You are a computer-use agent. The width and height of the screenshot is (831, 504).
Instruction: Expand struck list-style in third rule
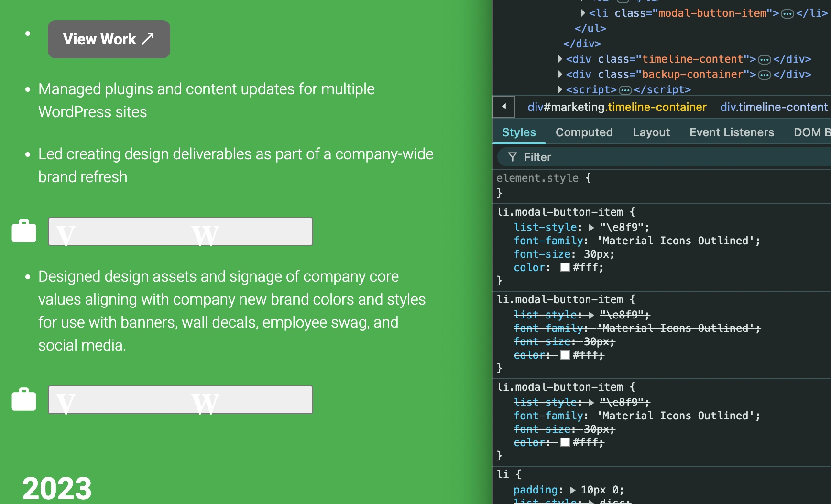591,403
